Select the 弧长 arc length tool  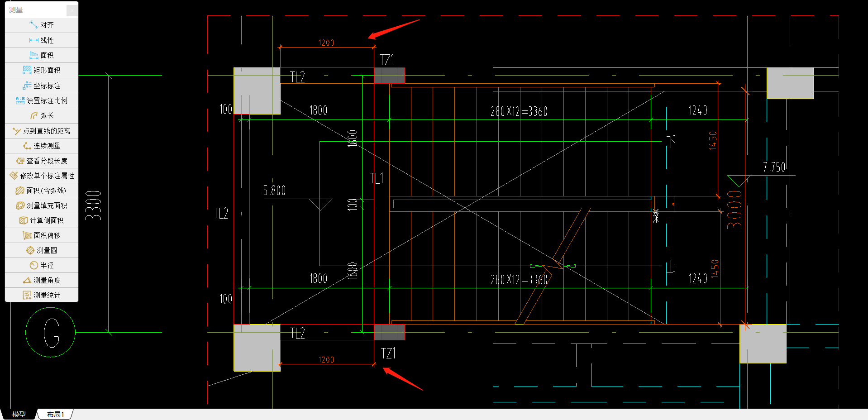point(42,115)
